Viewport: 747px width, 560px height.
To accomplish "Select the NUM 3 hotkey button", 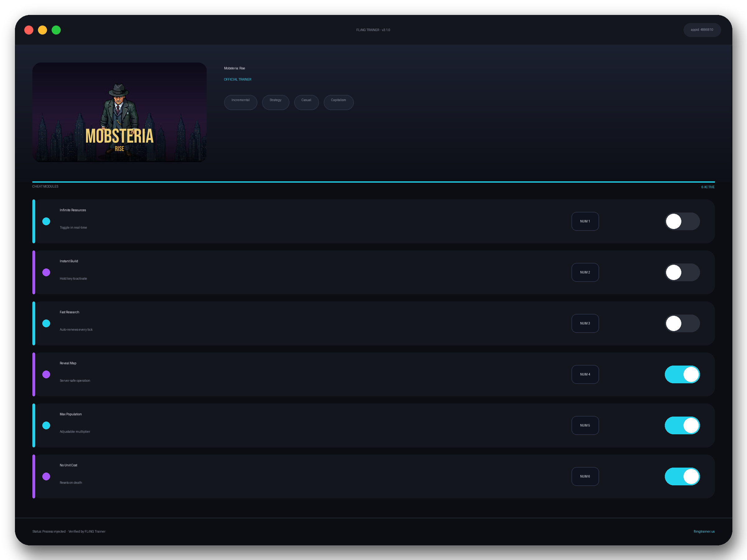I will (x=585, y=323).
